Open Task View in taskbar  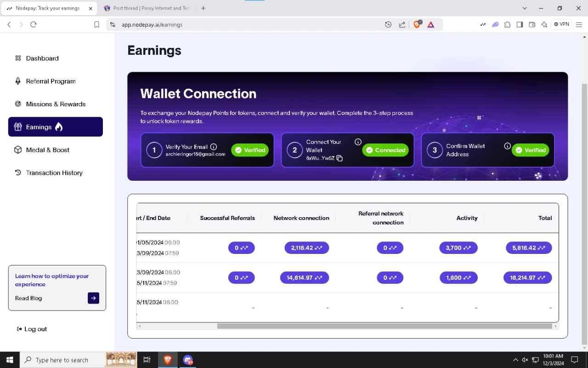tap(147, 360)
